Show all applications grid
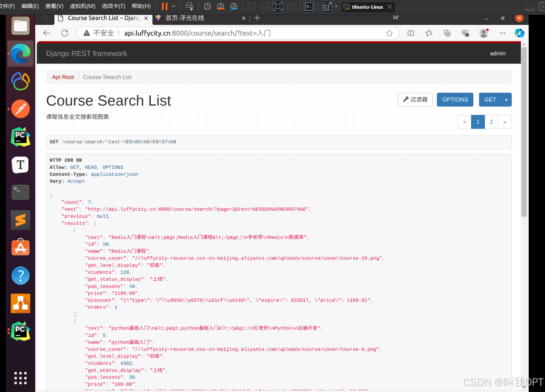545x392 pixels. click(x=20, y=378)
